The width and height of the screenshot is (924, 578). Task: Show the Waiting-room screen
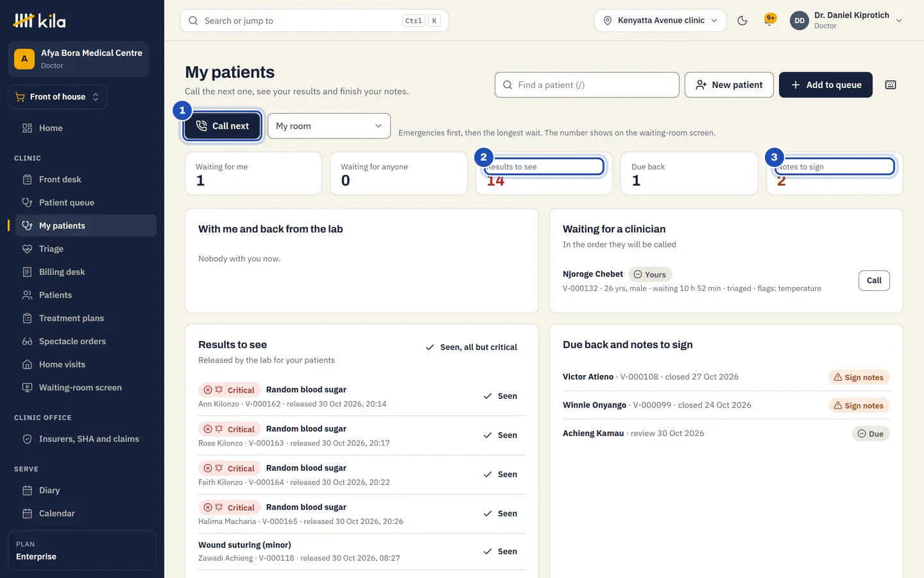click(x=85, y=387)
